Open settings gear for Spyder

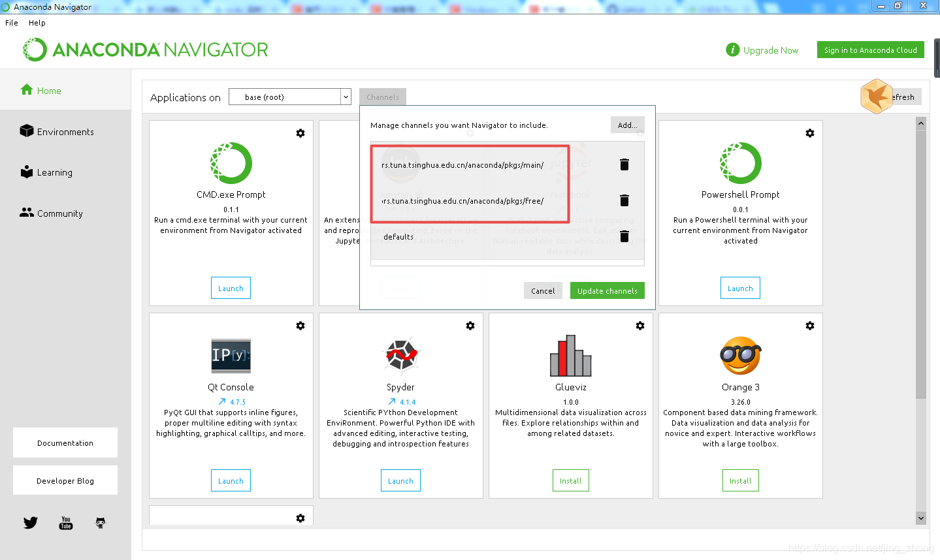[470, 326]
